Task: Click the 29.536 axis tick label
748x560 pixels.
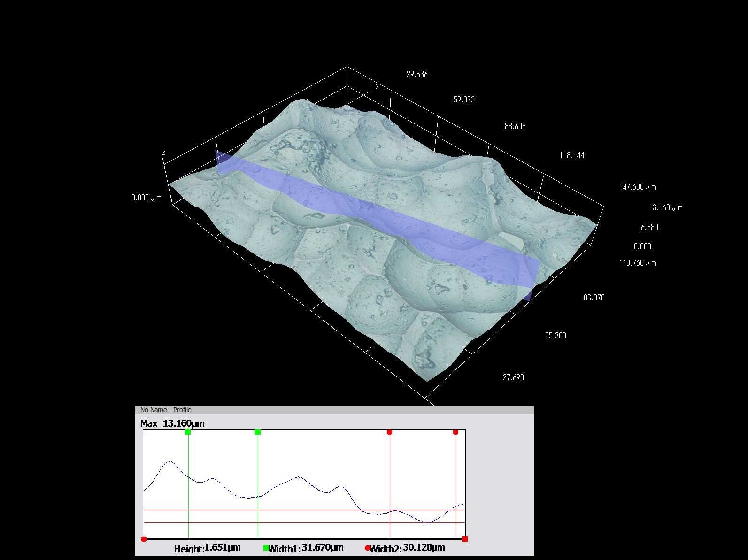Action: point(417,74)
